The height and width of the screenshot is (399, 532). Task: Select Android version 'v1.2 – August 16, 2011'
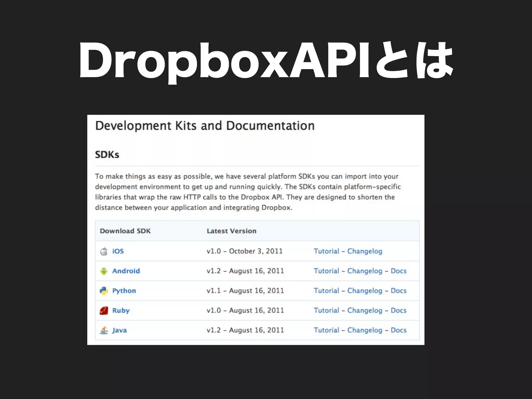245,271
